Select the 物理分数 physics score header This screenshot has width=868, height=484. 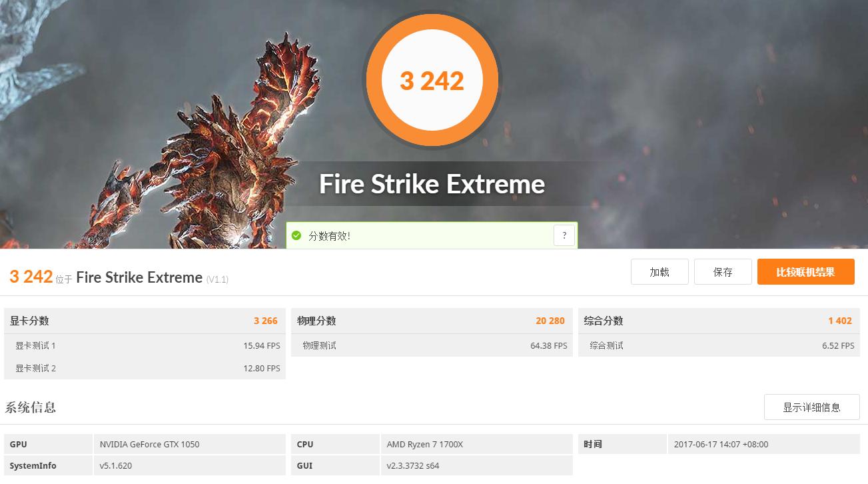click(x=432, y=321)
